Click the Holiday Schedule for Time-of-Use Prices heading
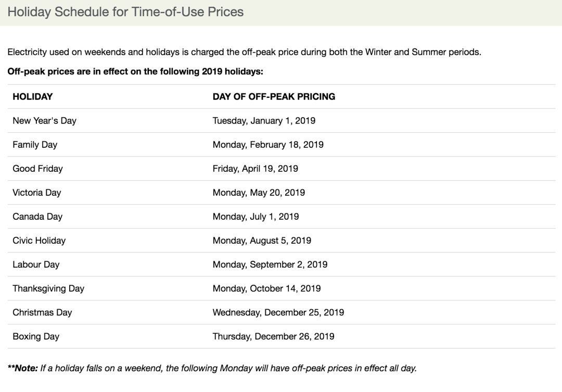562x392 pixels. 125,12
